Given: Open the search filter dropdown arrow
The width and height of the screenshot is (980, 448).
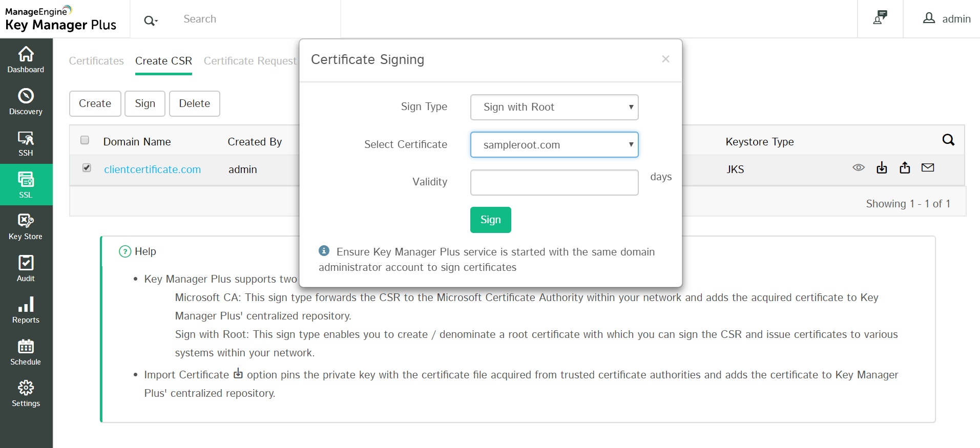Looking at the screenshot, I should (x=151, y=20).
